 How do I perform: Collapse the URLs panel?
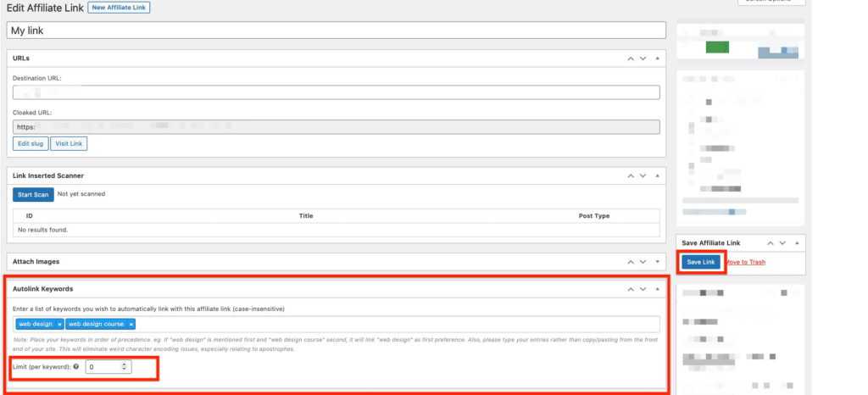pos(657,58)
